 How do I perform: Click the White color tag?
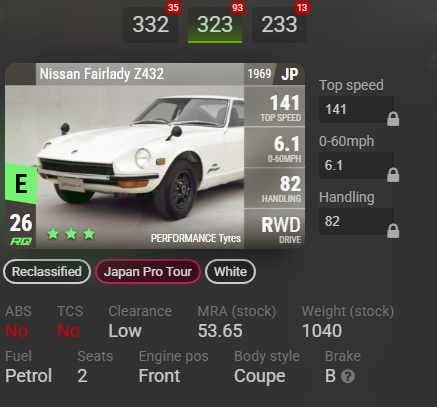click(230, 272)
